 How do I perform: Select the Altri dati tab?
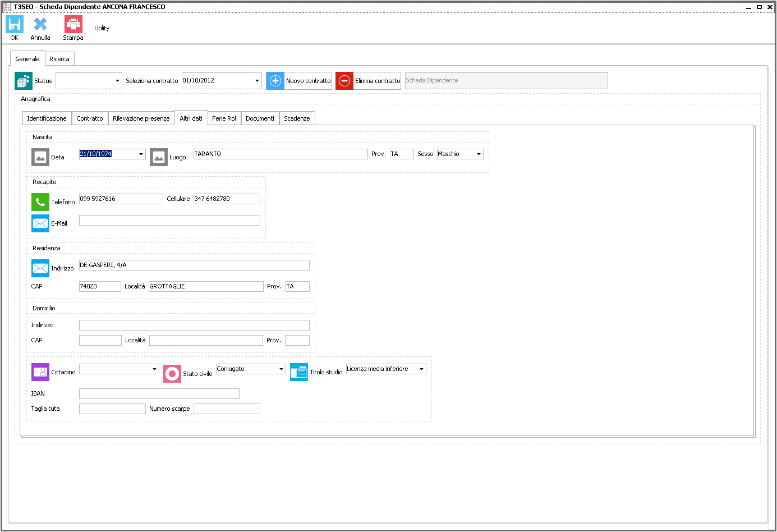click(191, 118)
